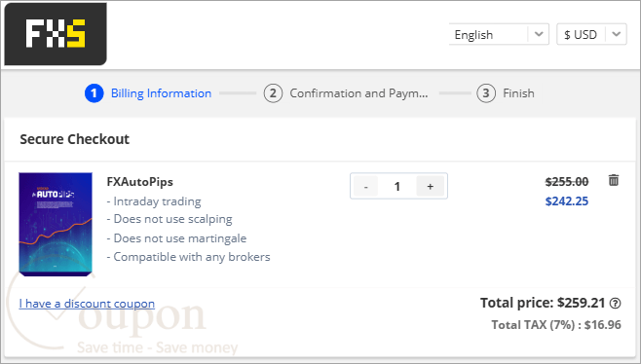Click the Total price: $259.21 text
Screen dimensions: 641x364
[x=542, y=303]
